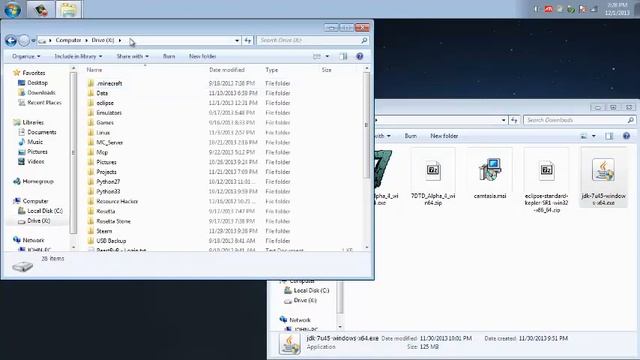The width and height of the screenshot is (640, 360).
Task: Expand Computer breadcrumb arrow in address bar
Action: 87,40
